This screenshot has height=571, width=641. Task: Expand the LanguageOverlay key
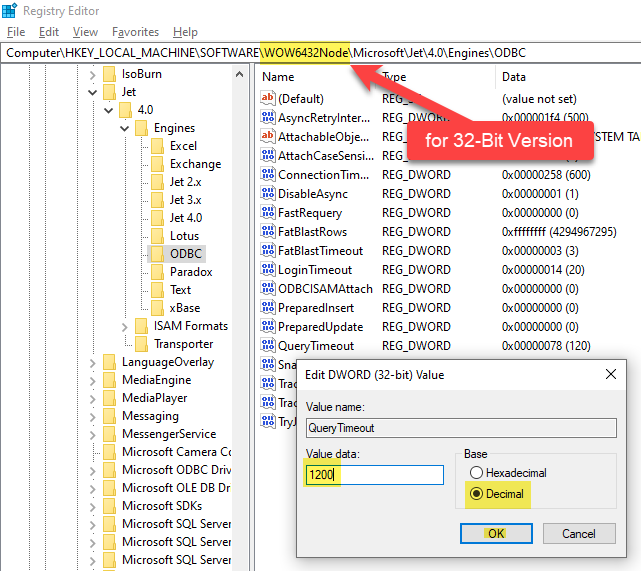92,363
